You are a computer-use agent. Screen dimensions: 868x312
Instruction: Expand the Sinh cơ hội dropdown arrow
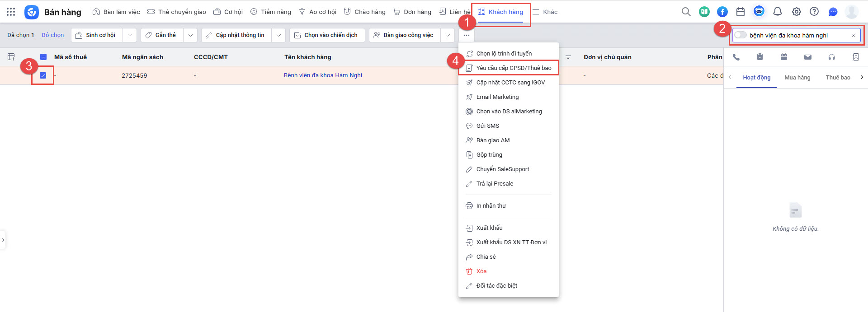click(130, 35)
